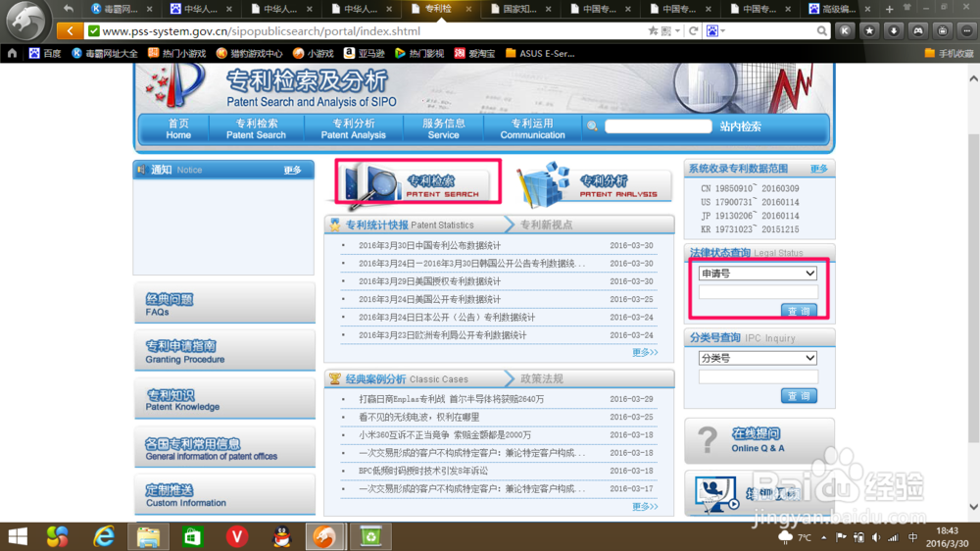The width and height of the screenshot is (980, 551).
Task: Open the 亚马逊 bookmark
Action: (x=364, y=54)
